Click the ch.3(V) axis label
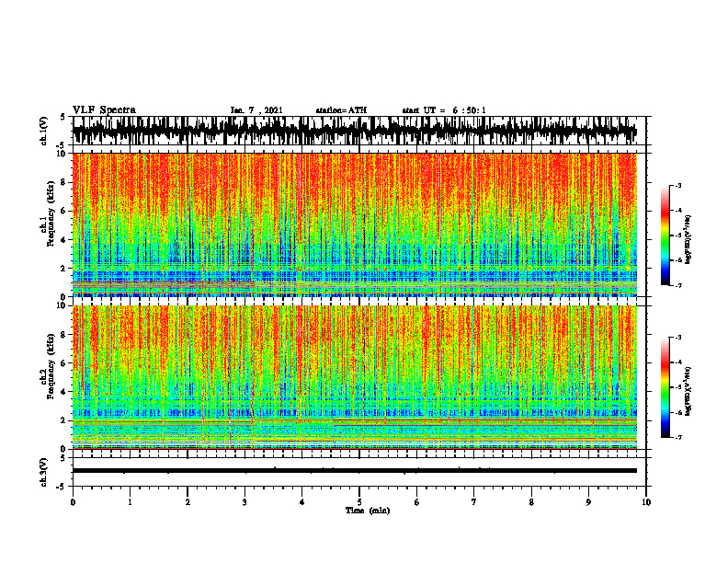This screenshot has height=563, width=728. pyautogui.click(x=44, y=472)
